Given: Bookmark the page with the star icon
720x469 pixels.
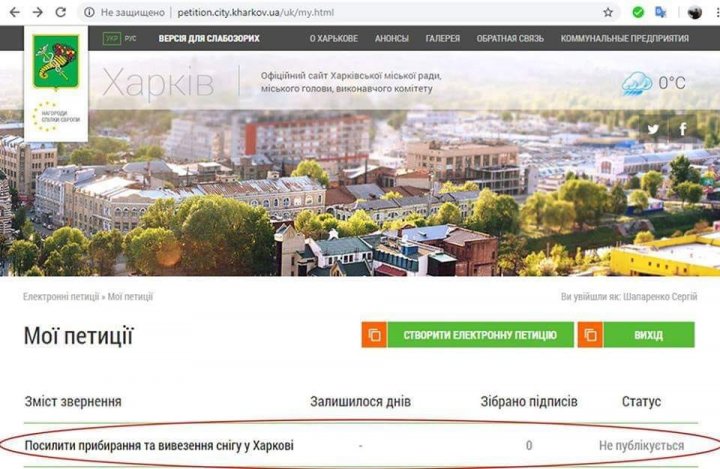Looking at the screenshot, I should coord(608,12).
